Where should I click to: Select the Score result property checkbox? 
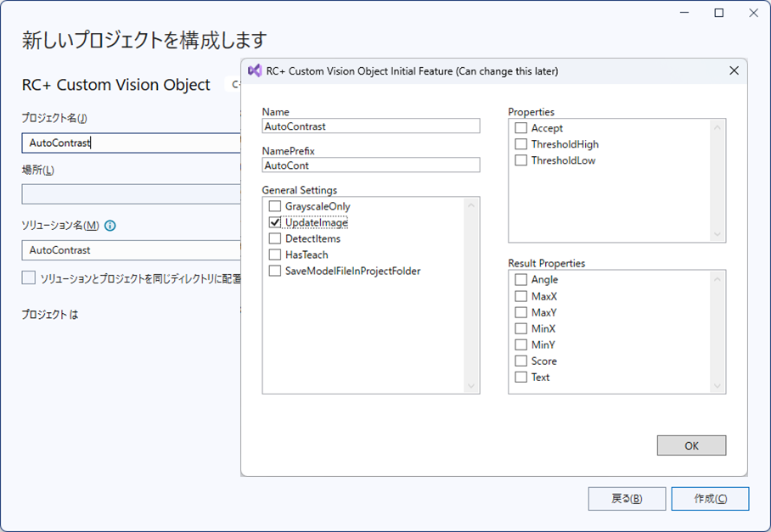(521, 361)
